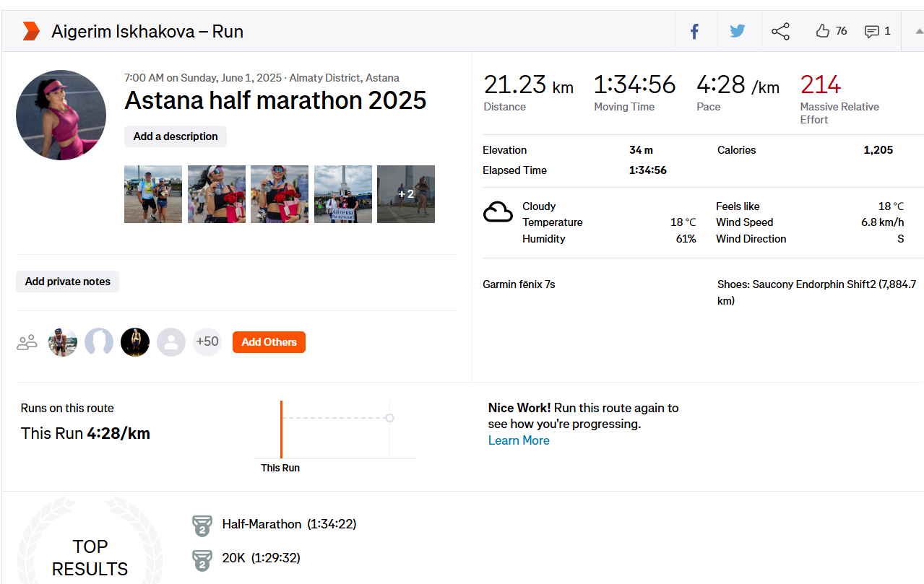Click the group athletes icon
This screenshot has height=584, width=924.
tap(27, 342)
